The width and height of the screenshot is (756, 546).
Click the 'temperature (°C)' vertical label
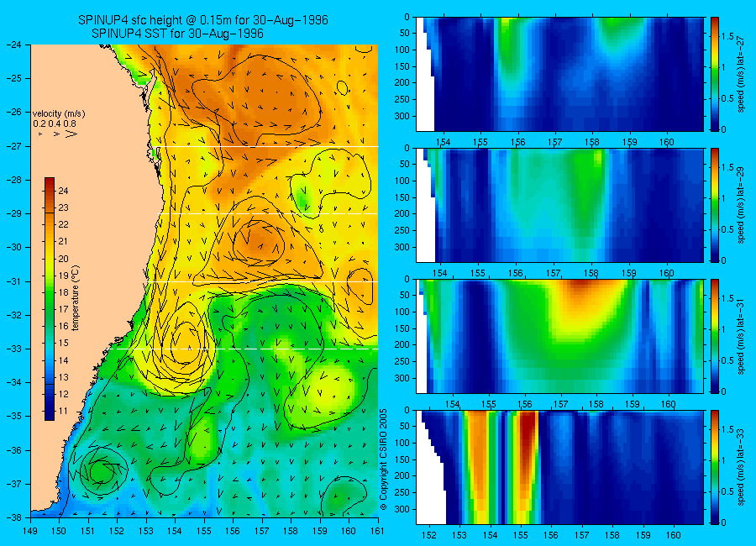point(76,298)
